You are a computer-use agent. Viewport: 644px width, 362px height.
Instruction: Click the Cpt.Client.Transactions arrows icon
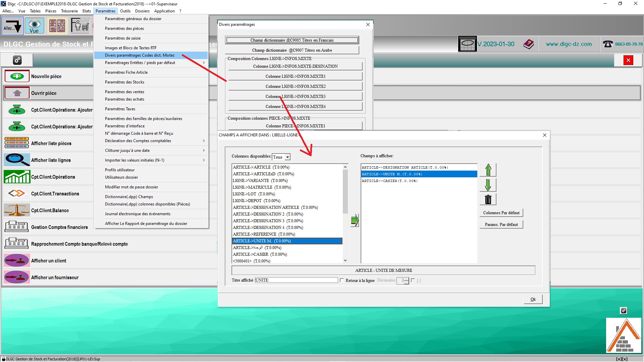(x=17, y=193)
